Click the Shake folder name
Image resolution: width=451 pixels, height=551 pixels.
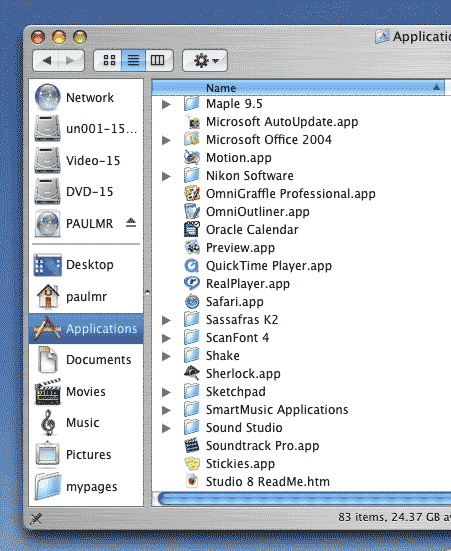click(x=223, y=356)
